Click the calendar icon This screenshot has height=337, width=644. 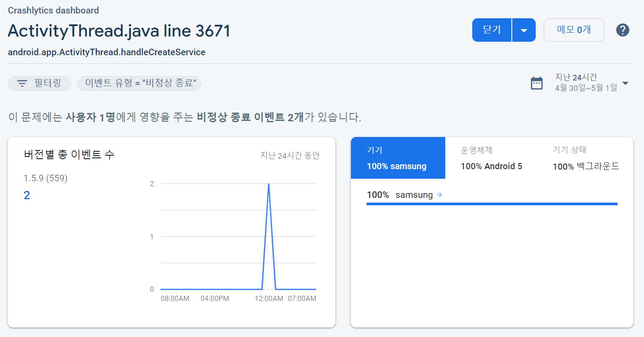tap(537, 83)
